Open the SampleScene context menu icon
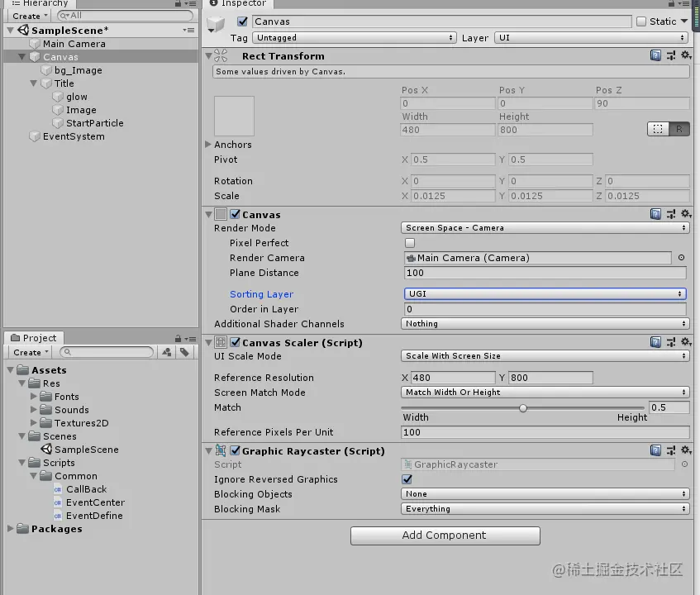 pos(188,30)
